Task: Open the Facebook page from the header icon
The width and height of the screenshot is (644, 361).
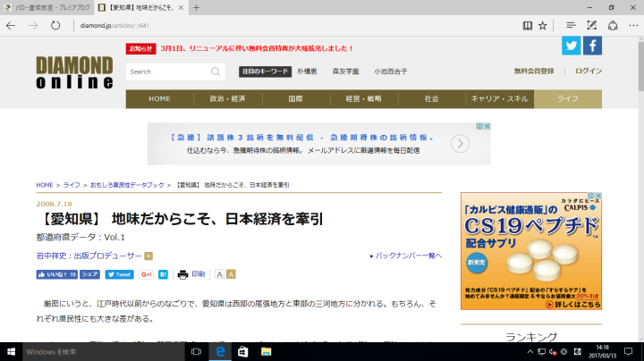Action: tap(592, 46)
